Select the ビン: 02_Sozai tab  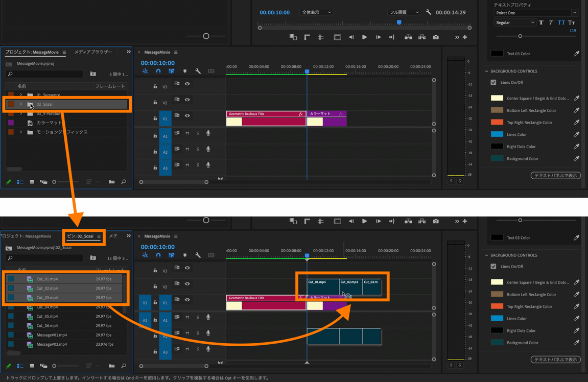pyautogui.click(x=80, y=236)
